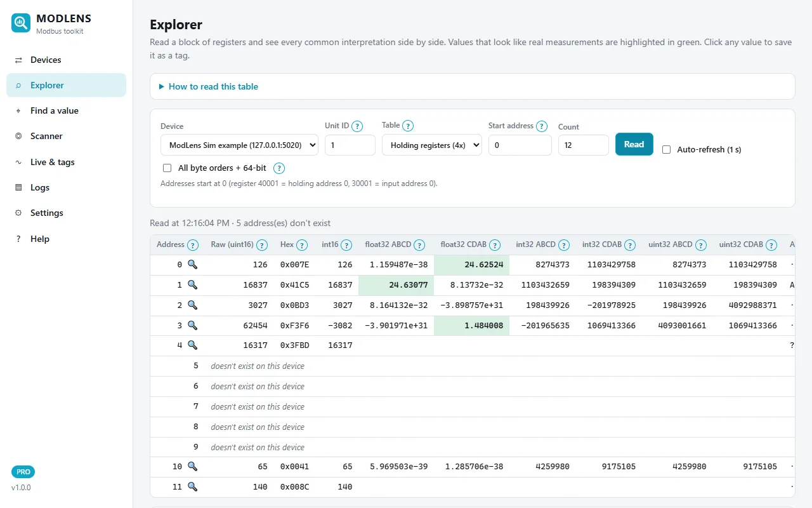
Task: Click the PRO badge
Action: pyautogui.click(x=23, y=472)
